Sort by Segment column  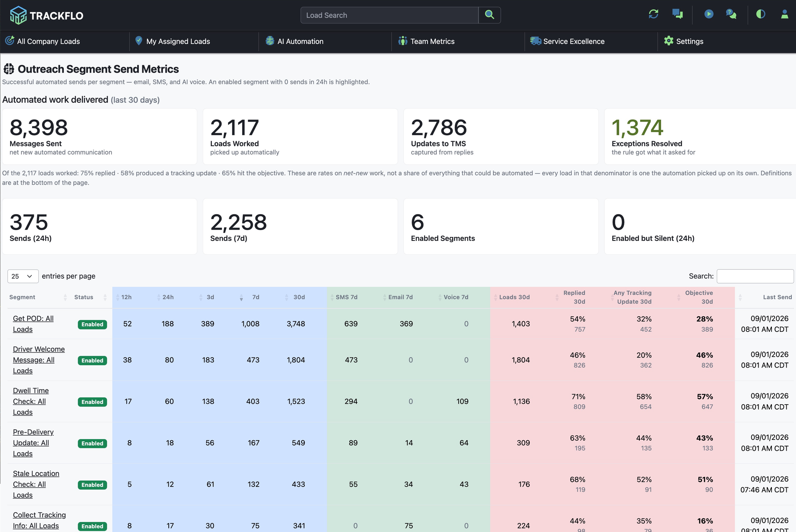pyautogui.click(x=38, y=297)
